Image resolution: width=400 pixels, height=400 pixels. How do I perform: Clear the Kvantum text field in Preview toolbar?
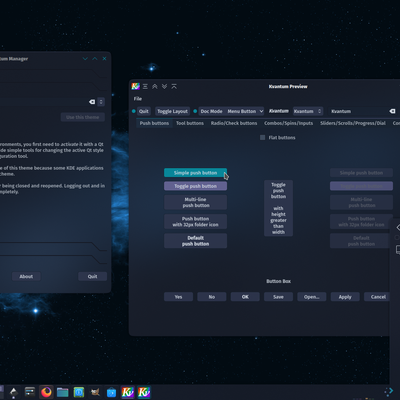[x=392, y=111]
